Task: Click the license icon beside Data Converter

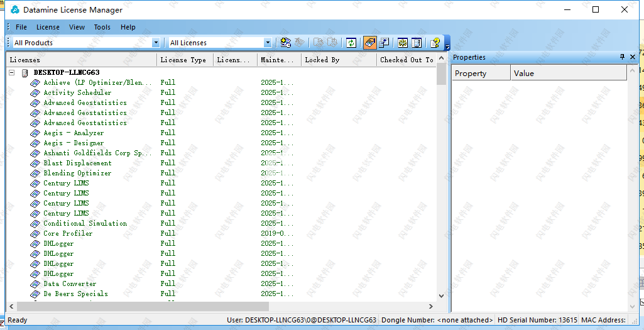Action: click(x=35, y=284)
